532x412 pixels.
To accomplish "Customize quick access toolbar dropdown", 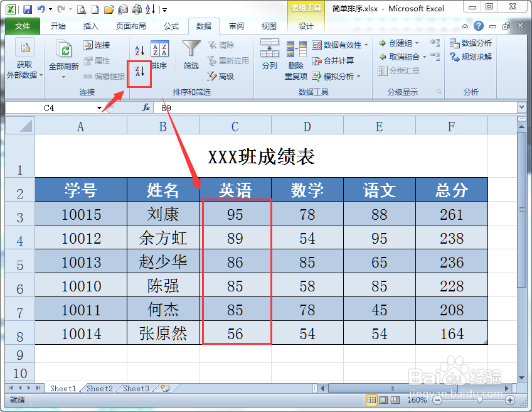I will [x=164, y=10].
